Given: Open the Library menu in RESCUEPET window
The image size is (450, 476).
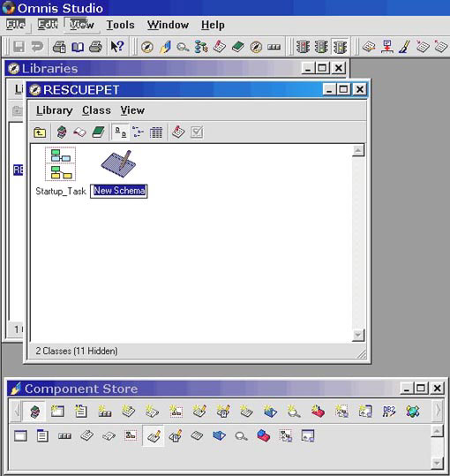Looking at the screenshot, I should pyautogui.click(x=55, y=110).
